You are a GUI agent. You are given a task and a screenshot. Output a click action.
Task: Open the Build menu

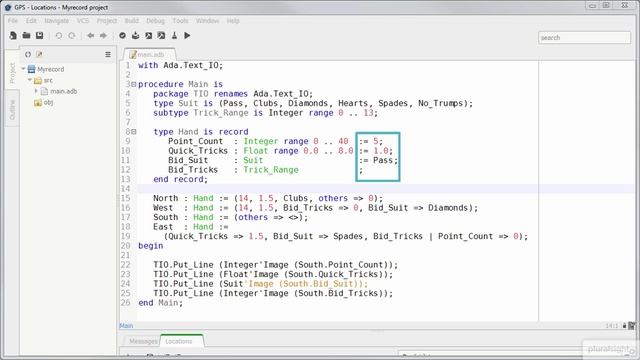tap(131, 20)
